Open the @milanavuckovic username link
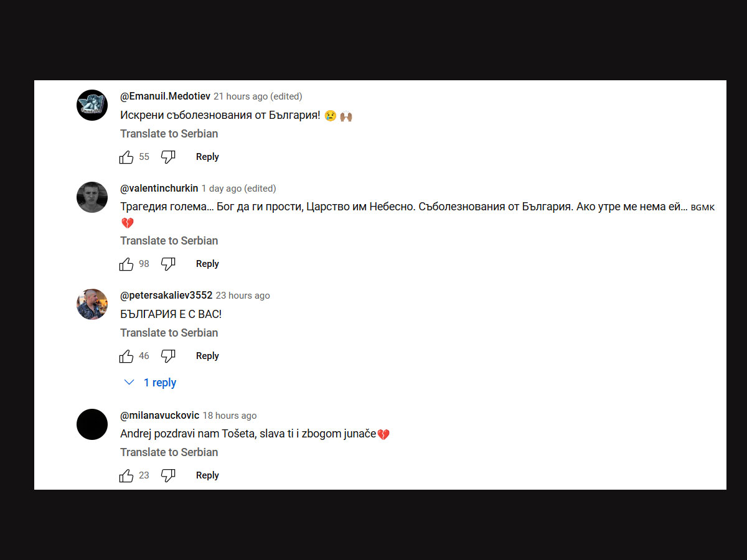The width and height of the screenshot is (747, 560). [159, 416]
